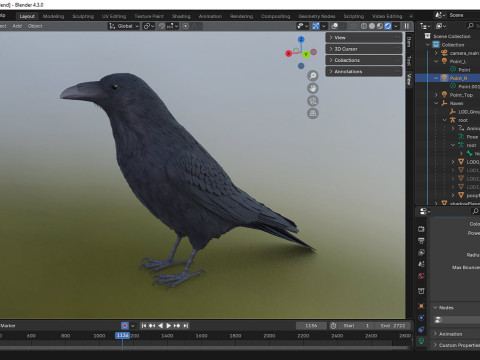The width and height of the screenshot is (480, 360).
Task: Open the Output properties tab icon
Action: tap(421, 240)
